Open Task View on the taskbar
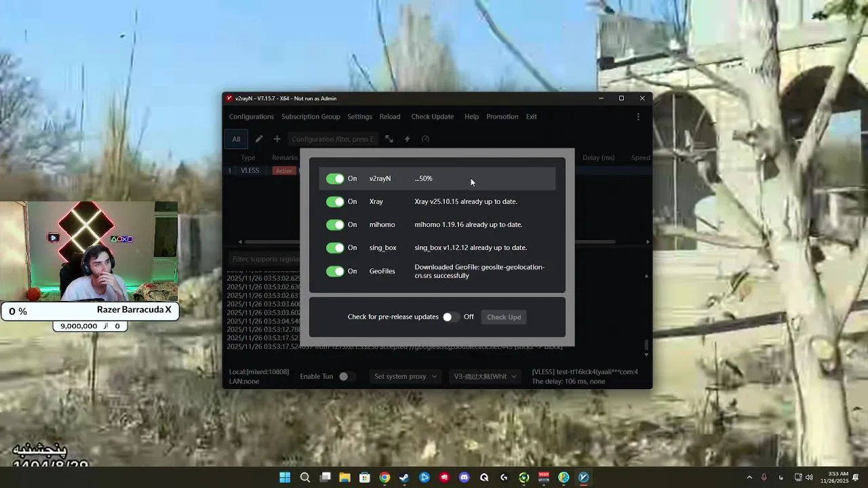This screenshot has width=868, height=488. [325, 478]
